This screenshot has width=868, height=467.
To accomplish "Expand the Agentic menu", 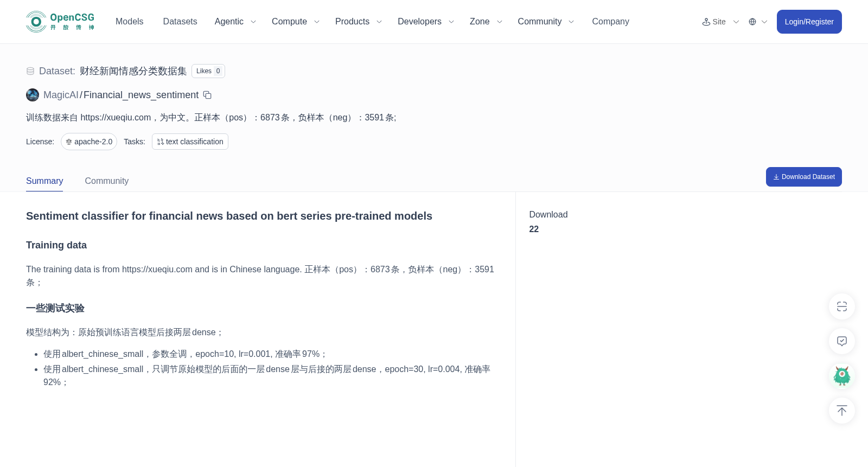I will (x=235, y=22).
